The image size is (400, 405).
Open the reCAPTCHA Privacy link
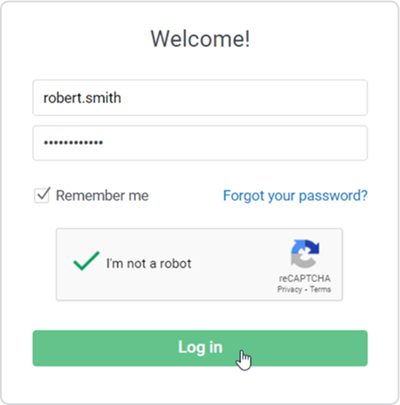click(x=289, y=289)
